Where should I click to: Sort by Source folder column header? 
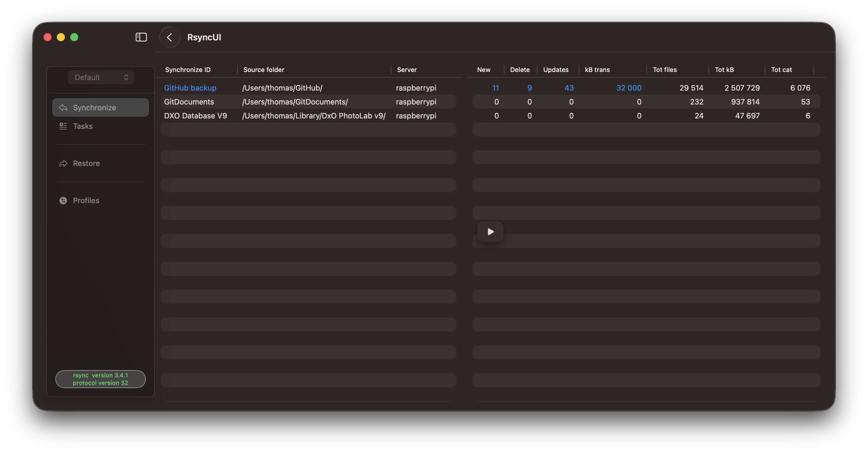click(264, 70)
